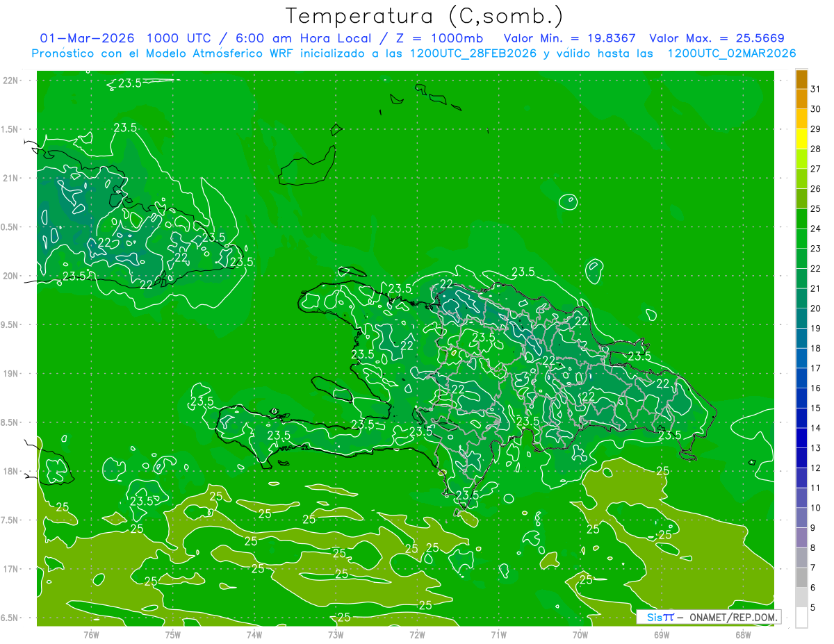Click the '22N' latitude axis label
This screenshot has height=644, width=834.
10,81
